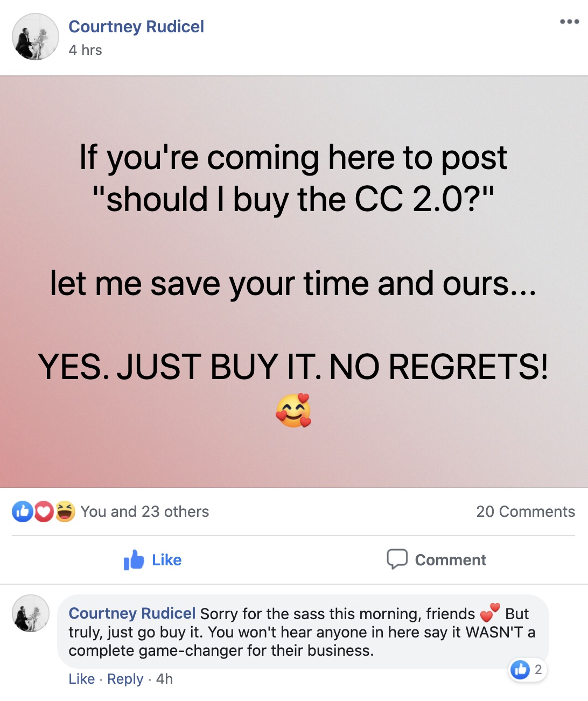Click the pink gradient post image
This screenshot has height=701, width=588.
click(x=294, y=282)
